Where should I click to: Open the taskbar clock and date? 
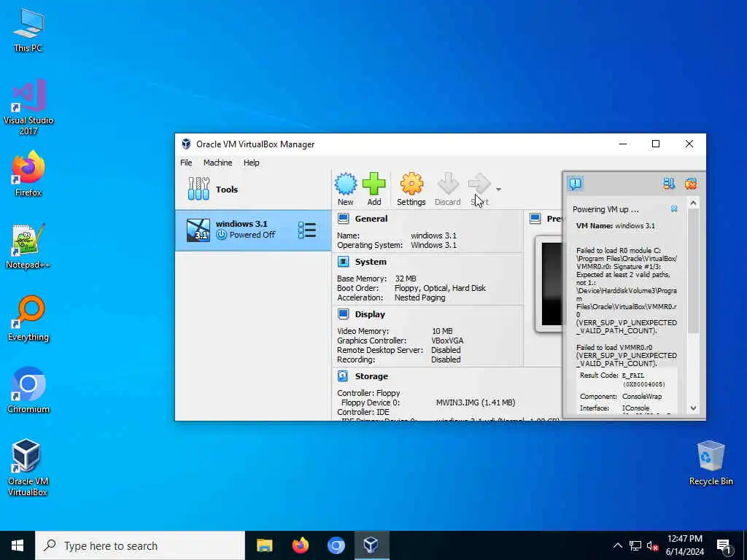coord(684,545)
